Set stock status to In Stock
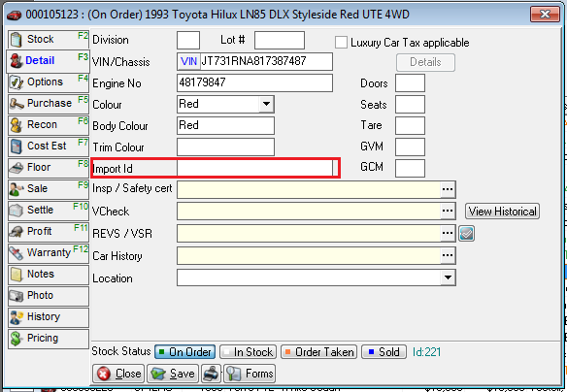The width and height of the screenshot is (567, 392). (x=249, y=352)
